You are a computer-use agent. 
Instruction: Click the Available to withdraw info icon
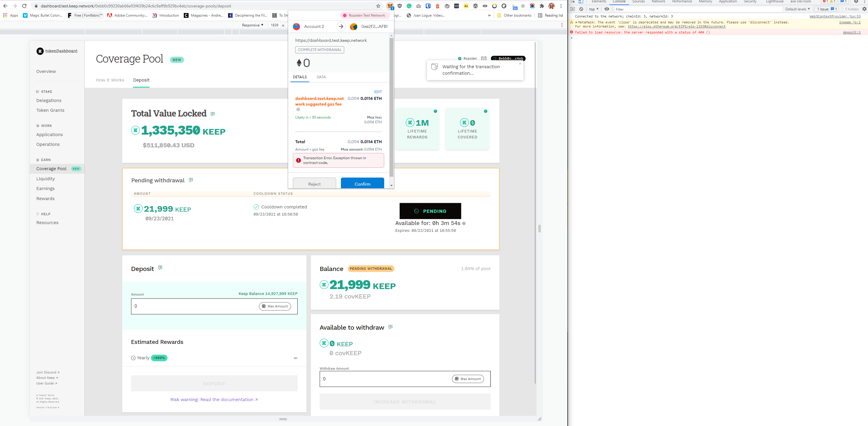point(390,327)
